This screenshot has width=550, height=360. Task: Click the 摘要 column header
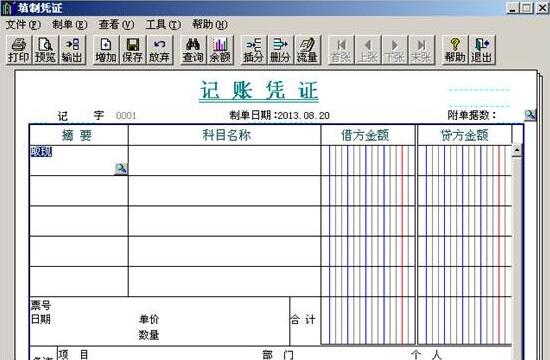pos(79,135)
